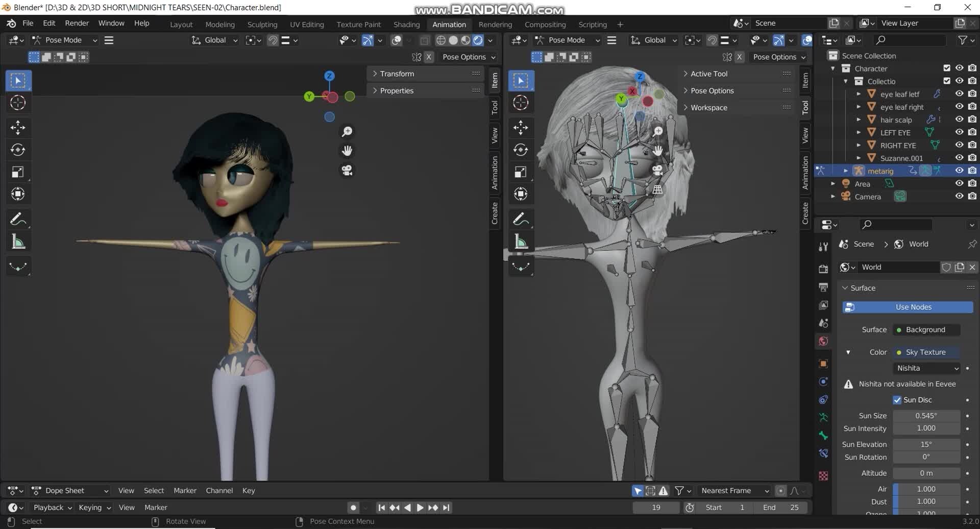Uncheck the Character collection checkbox
Image resolution: width=980 pixels, height=529 pixels.
(946, 67)
